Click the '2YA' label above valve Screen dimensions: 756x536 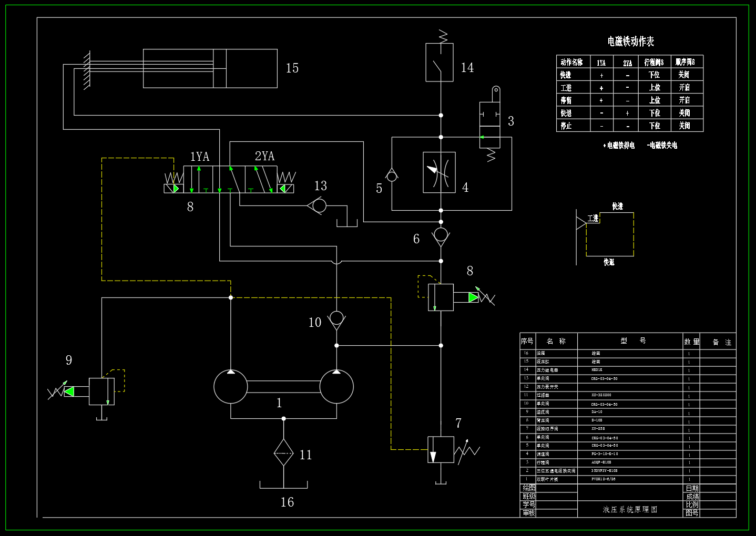pos(265,156)
